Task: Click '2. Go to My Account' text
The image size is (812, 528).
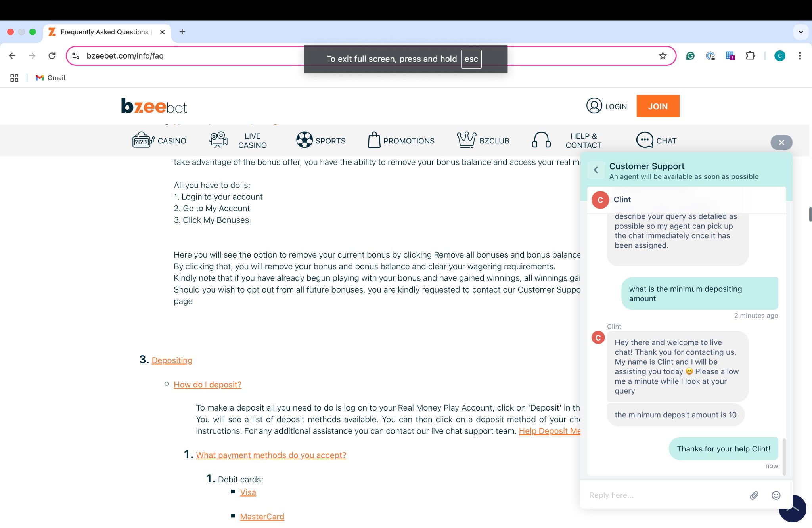Action: tap(212, 209)
